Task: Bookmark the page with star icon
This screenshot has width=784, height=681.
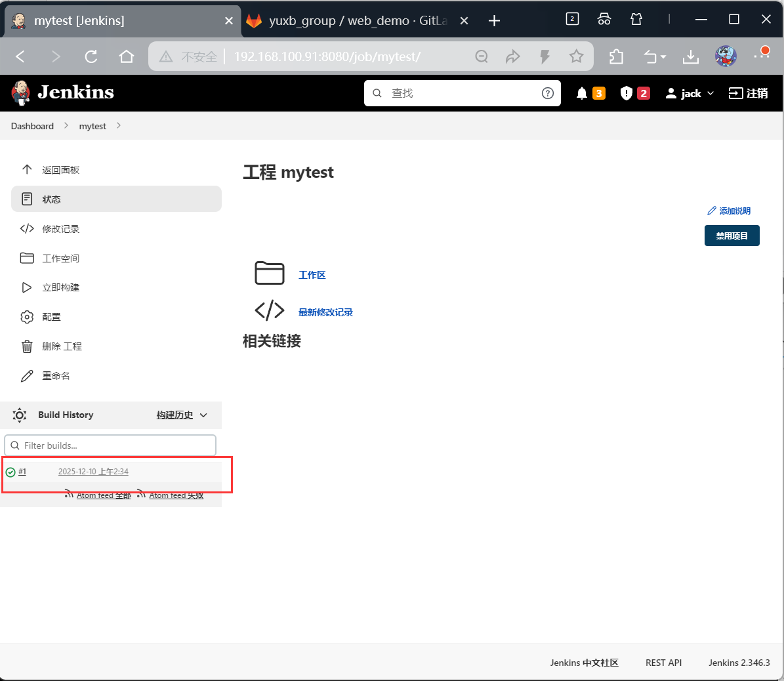Action: [x=576, y=56]
